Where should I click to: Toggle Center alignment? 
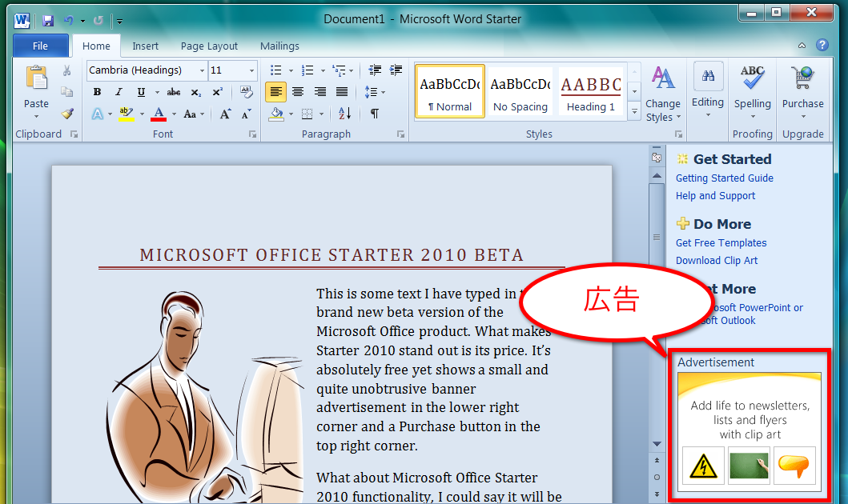point(298,92)
